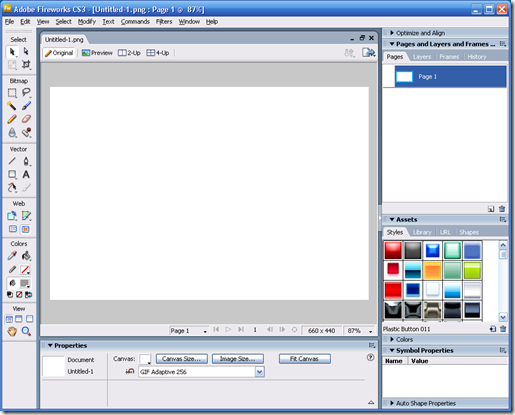Open the Modify menu
The image size is (515, 415).
[x=87, y=22]
